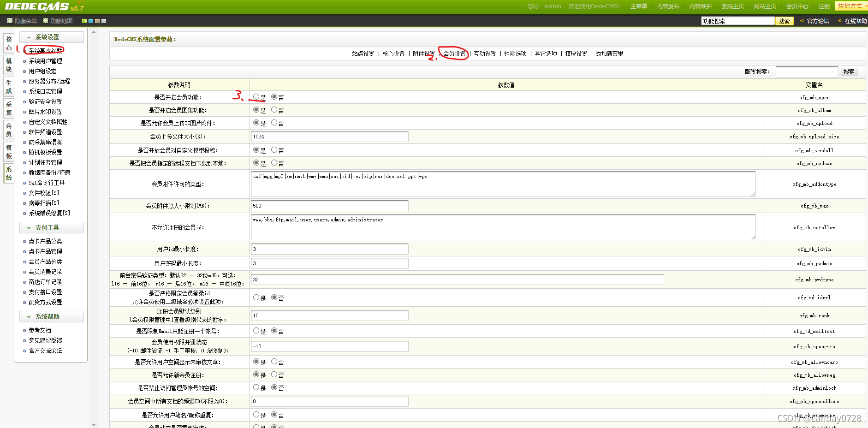The width and height of the screenshot is (868, 428).
Task: Open 参考文档 in the sidebar
Action: click(40, 330)
